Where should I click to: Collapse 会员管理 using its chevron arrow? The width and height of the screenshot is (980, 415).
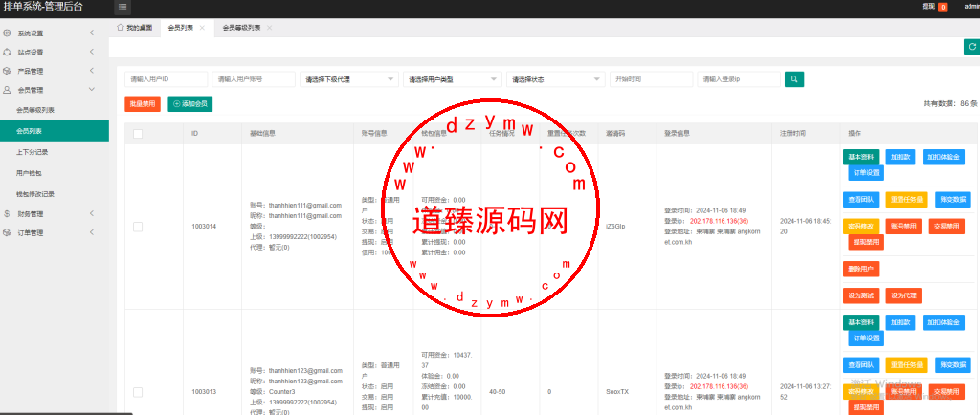92,90
